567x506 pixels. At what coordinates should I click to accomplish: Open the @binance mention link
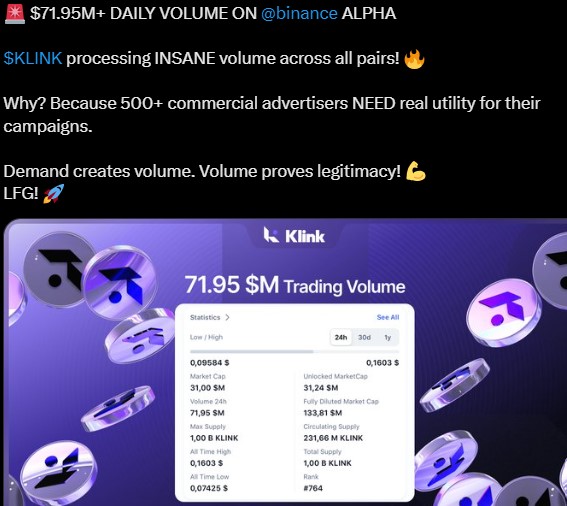tap(299, 14)
